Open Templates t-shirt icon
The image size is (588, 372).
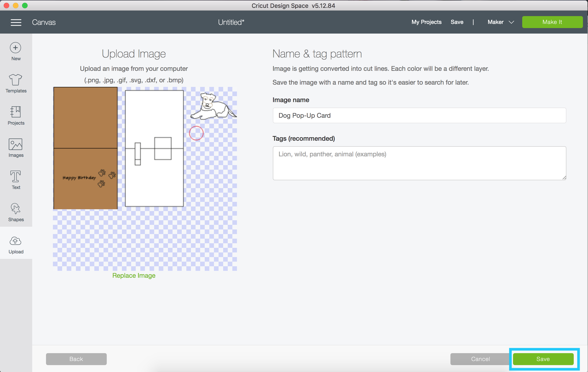click(16, 80)
